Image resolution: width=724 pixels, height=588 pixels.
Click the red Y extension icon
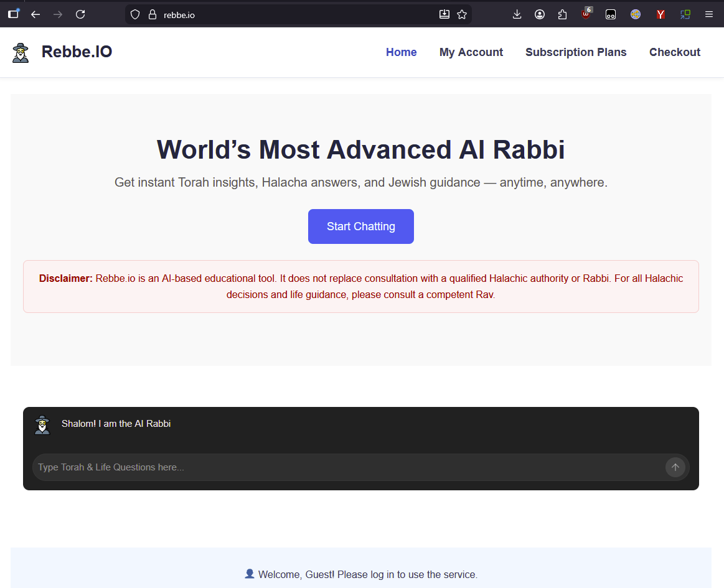(x=661, y=15)
